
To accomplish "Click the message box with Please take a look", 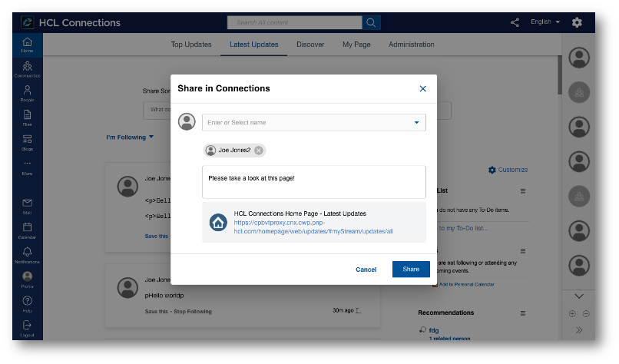I will point(314,182).
